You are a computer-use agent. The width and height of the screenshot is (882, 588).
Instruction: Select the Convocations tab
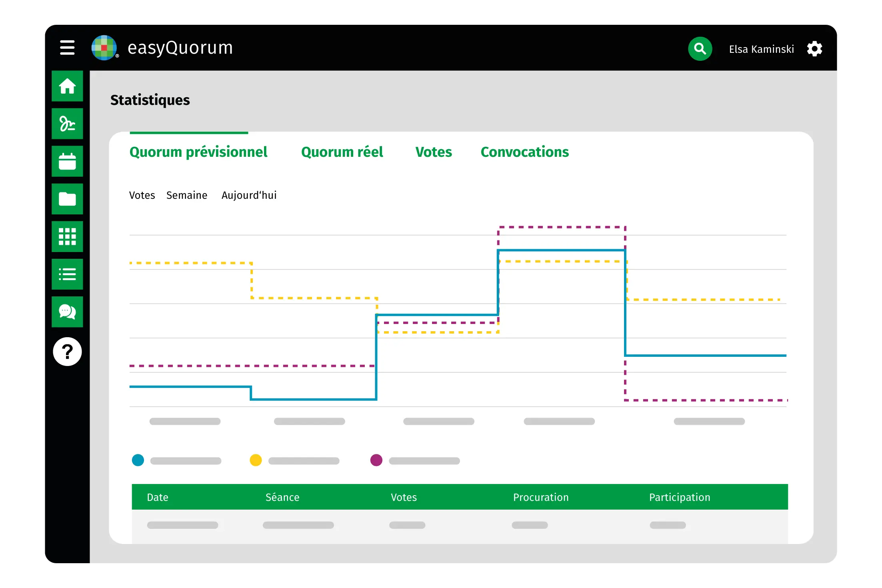524,152
